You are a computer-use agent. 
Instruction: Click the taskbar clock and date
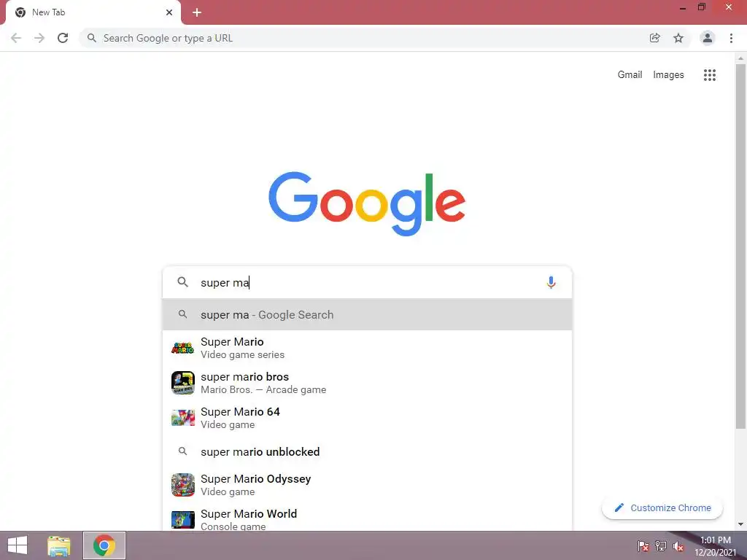pyautogui.click(x=715, y=546)
